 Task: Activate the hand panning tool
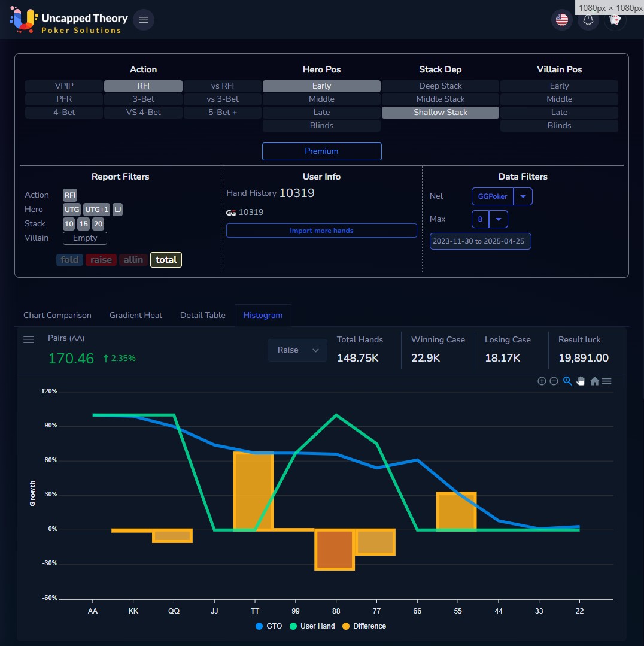point(581,381)
